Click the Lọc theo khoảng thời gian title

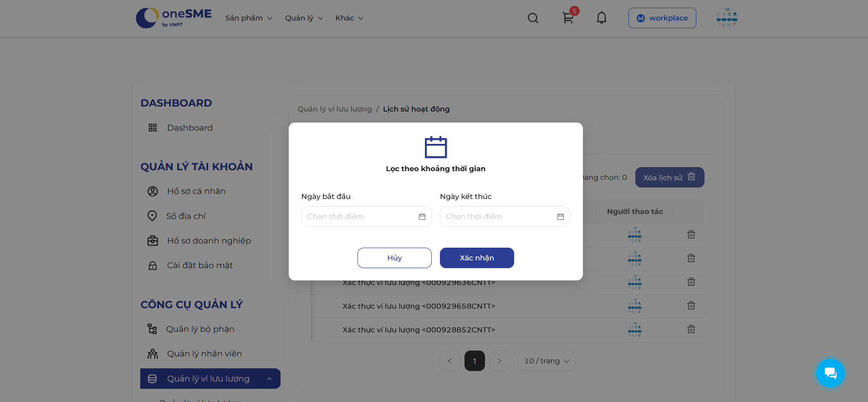tap(436, 169)
